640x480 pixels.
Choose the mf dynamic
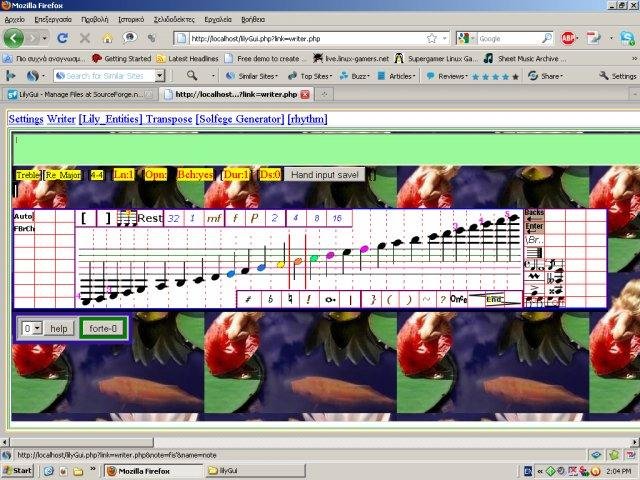coord(213,218)
